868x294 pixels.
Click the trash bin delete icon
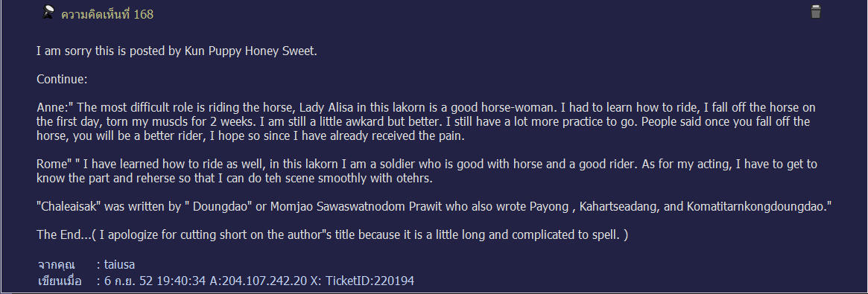(815, 12)
